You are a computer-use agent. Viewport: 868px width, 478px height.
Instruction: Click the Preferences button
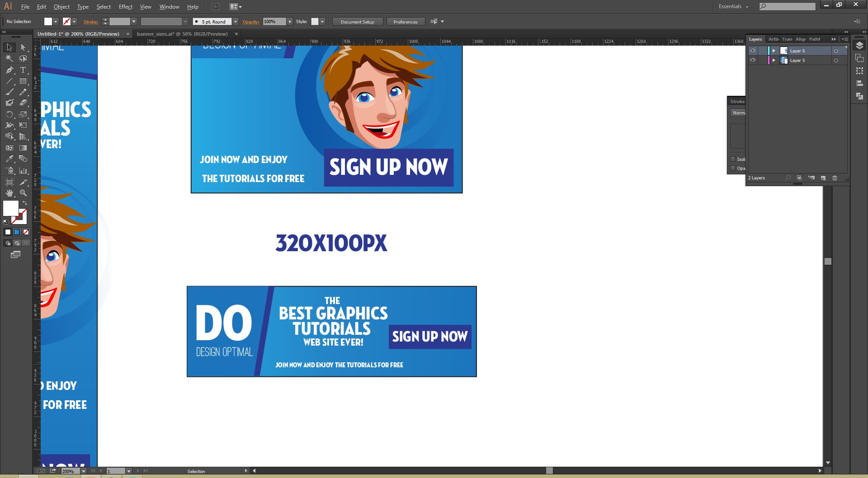click(406, 22)
